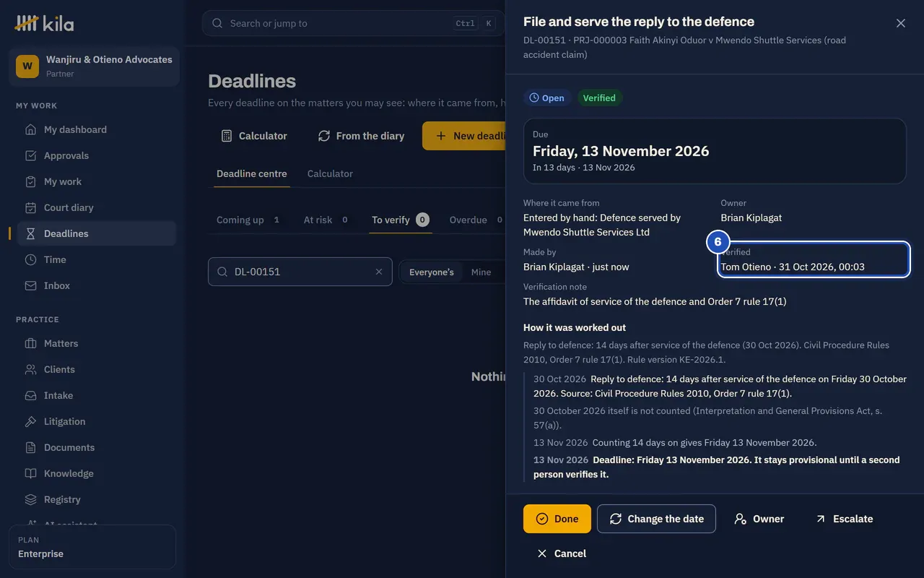Click the Approvals checkmark icon
The height and width of the screenshot is (578, 924).
pyautogui.click(x=30, y=155)
